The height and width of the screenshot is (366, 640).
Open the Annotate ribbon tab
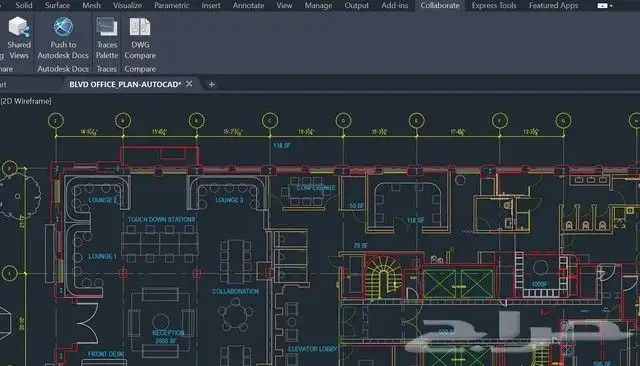click(x=248, y=5)
